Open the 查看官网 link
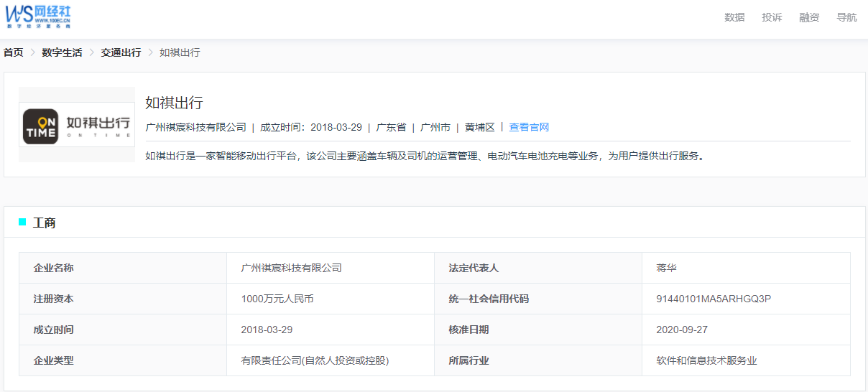Screen dimensions: 868x392 529,127
